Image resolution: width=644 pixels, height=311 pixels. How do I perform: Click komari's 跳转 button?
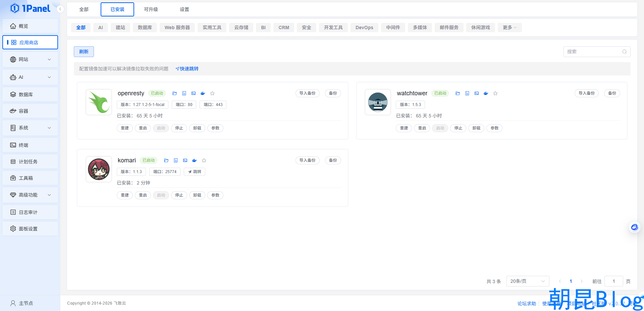tap(195, 172)
